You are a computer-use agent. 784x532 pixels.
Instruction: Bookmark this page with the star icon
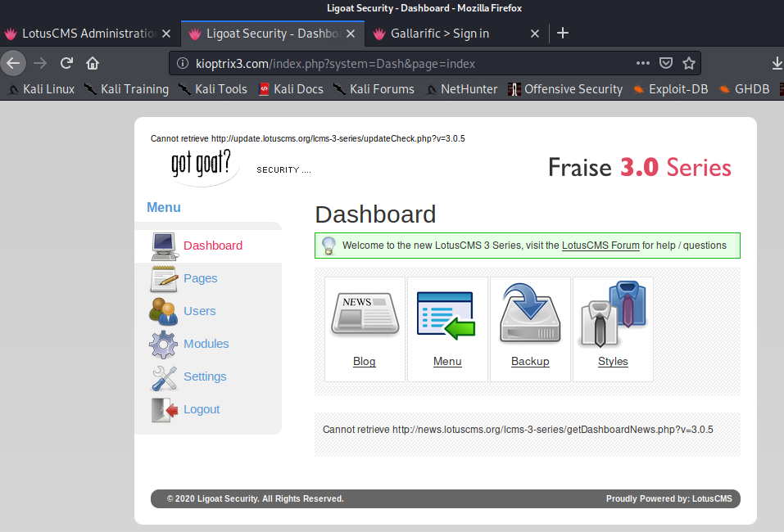click(689, 63)
